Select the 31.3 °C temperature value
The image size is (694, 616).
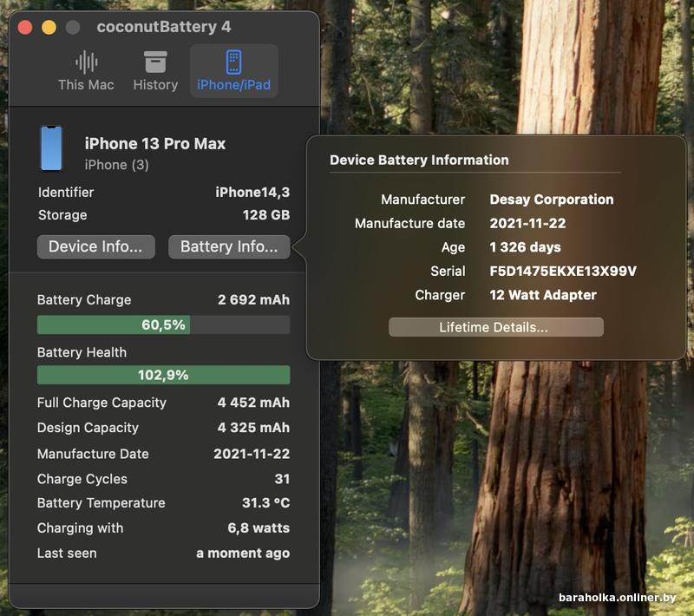(265, 502)
